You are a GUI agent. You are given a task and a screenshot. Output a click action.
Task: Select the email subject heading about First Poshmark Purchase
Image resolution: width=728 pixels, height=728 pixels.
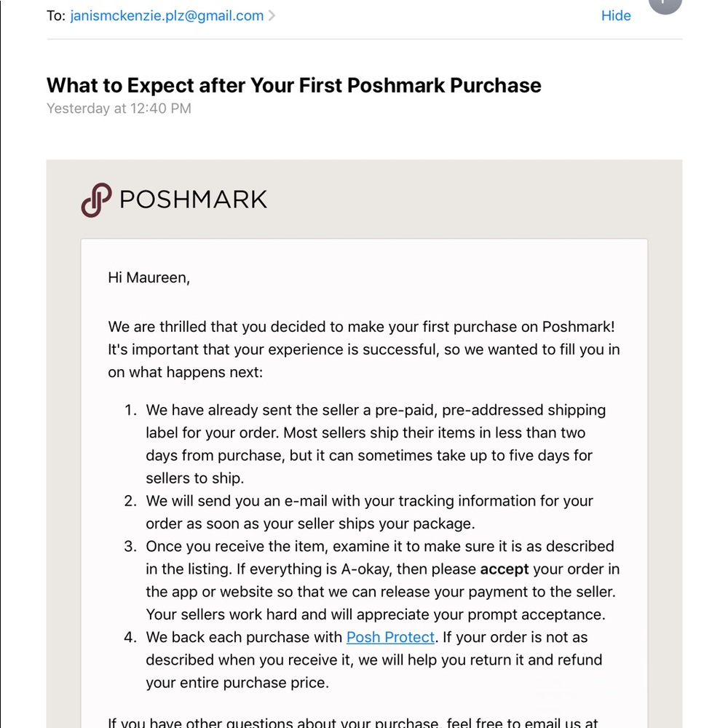(294, 85)
